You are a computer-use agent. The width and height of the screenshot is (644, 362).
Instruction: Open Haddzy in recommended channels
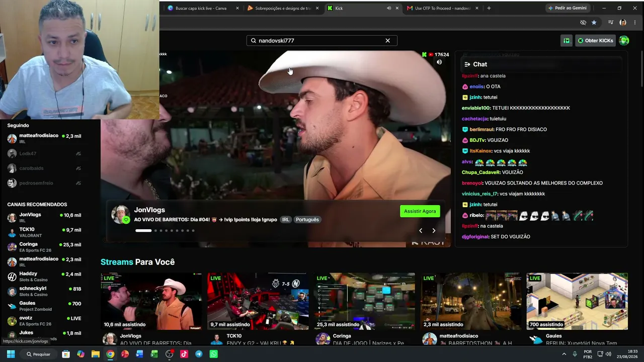tap(44, 277)
